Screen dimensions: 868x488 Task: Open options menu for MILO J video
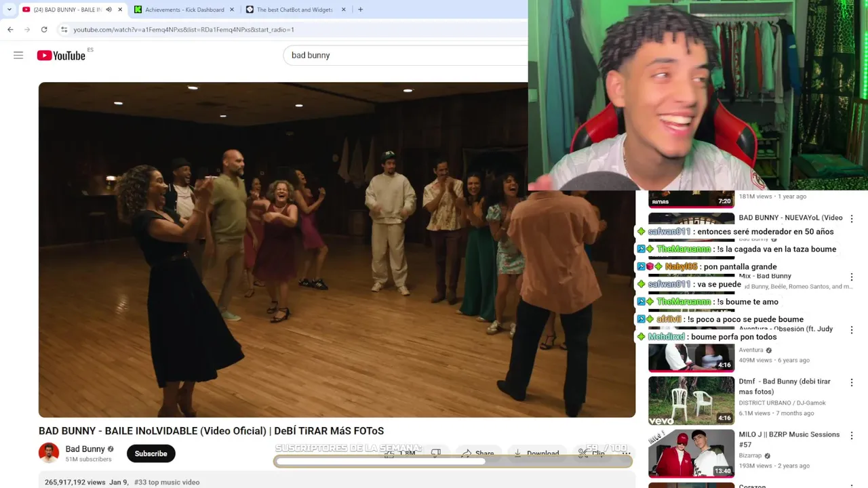pos(852,436)
